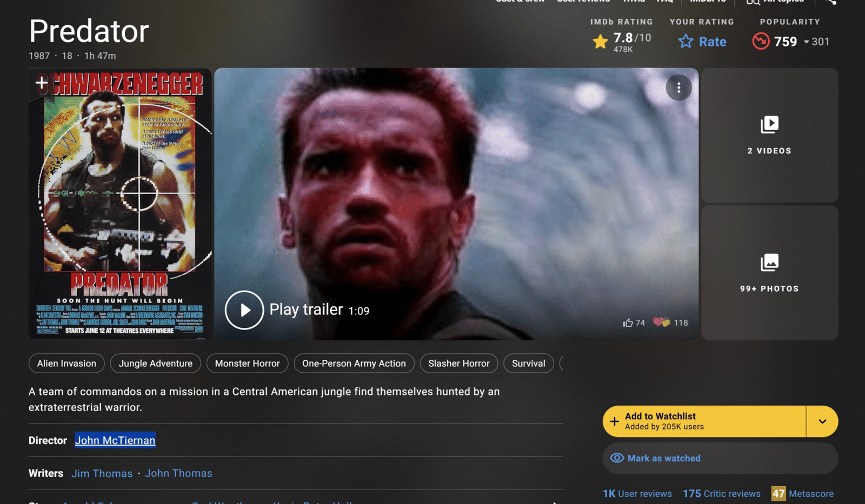Open director John McTiernan's page
Image resolution: width=865 pixels, height=504 pixels.
pyautogui.click(x=115, y=440)
